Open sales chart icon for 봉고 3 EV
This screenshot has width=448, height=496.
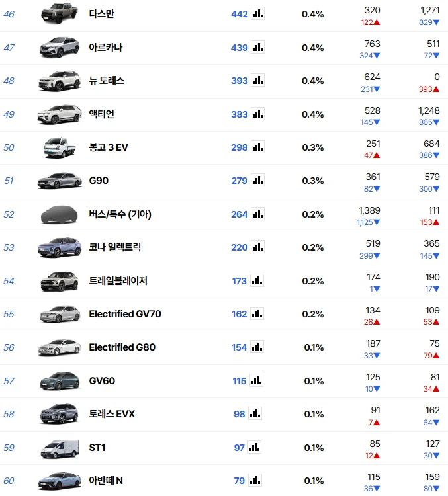(257, 147)
